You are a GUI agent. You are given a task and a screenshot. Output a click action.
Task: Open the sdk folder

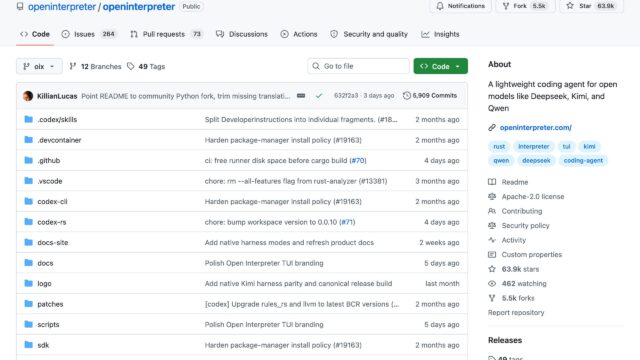pyautogui.click(x=43, y=345)
